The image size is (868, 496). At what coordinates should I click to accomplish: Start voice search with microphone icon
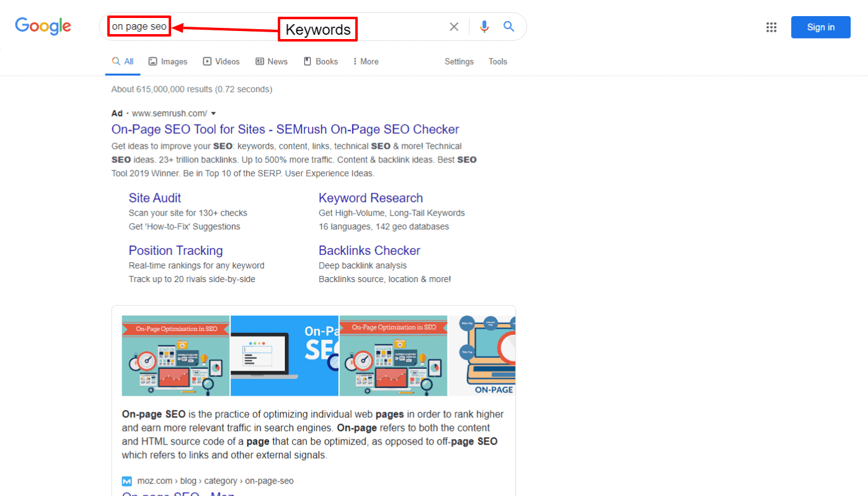pos(484,27)
